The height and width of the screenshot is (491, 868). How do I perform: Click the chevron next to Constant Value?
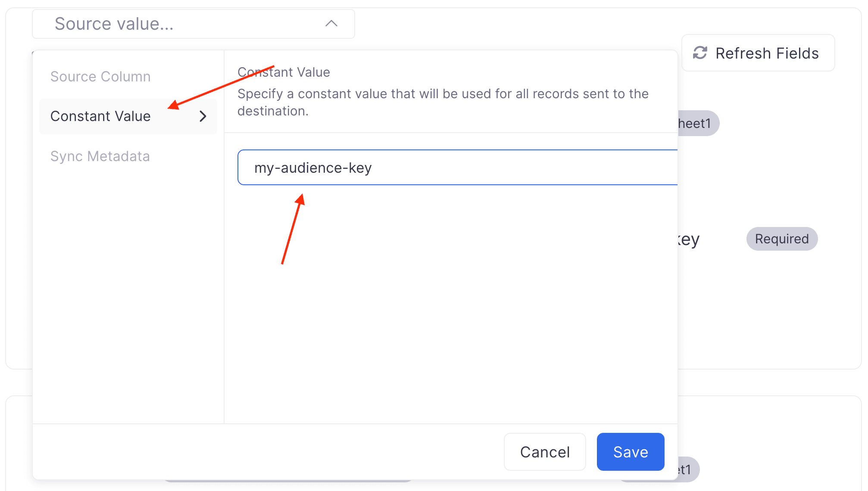[203, 116]
